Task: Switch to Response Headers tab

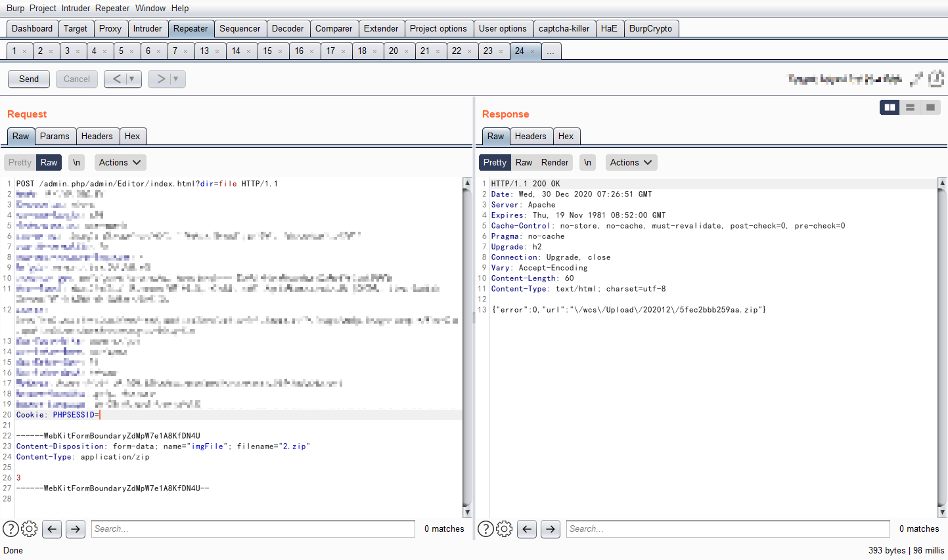Action: 531,136
